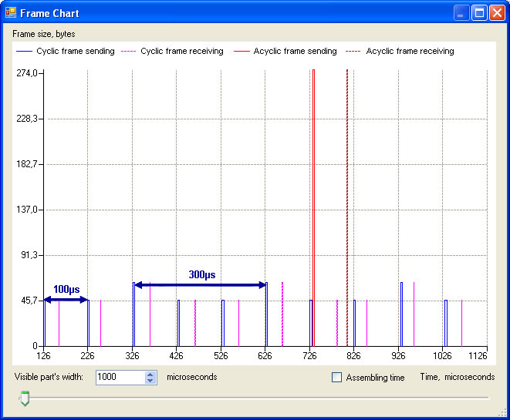The width and height of the screenshot is (510, 420).
Task: Enable the Assembling time checkbox
Action: 336,378
